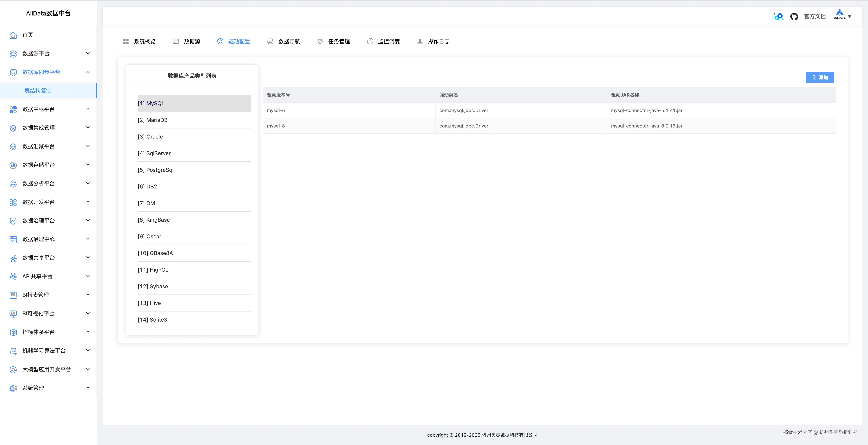The image size is (868, 445).
Task: Click the 数据导航 database icon
Action: click(x=270, y=41)
